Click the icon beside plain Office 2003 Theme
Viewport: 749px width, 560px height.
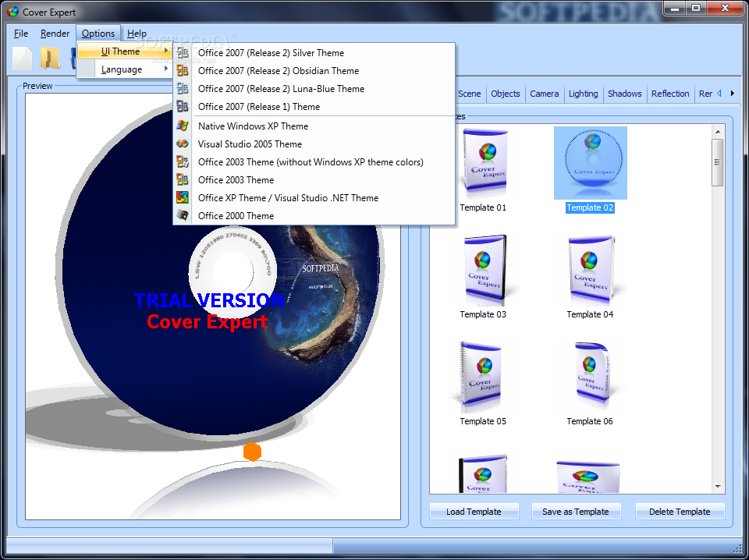click(183, 179)
